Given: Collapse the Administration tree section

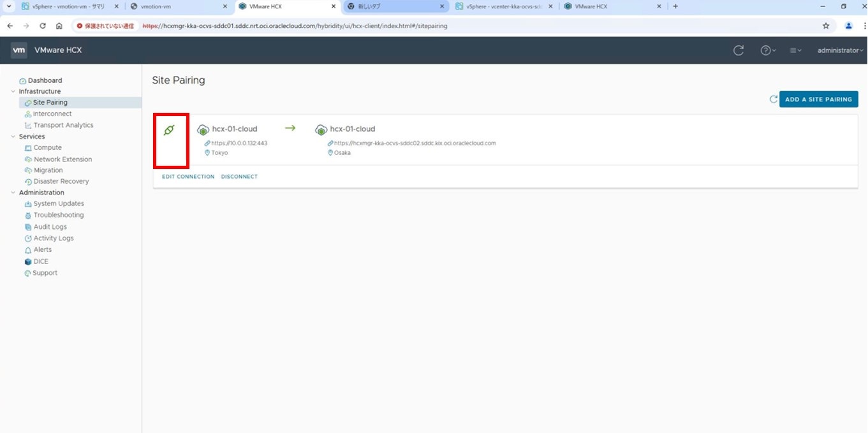Looking at the screenshot, I should 13,193.
